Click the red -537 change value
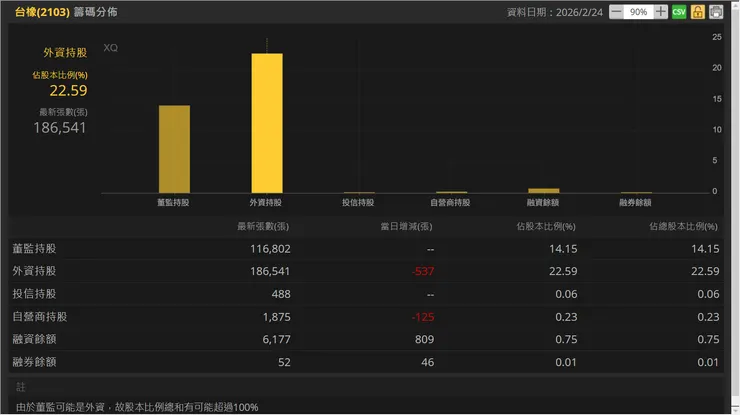The image size is (740, 415). point(423,271)
